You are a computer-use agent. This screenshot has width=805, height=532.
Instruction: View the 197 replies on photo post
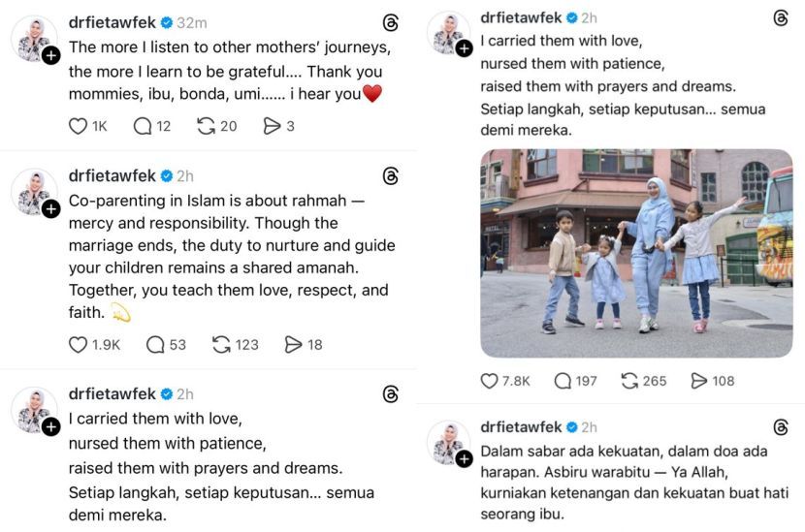coord(563,381)
